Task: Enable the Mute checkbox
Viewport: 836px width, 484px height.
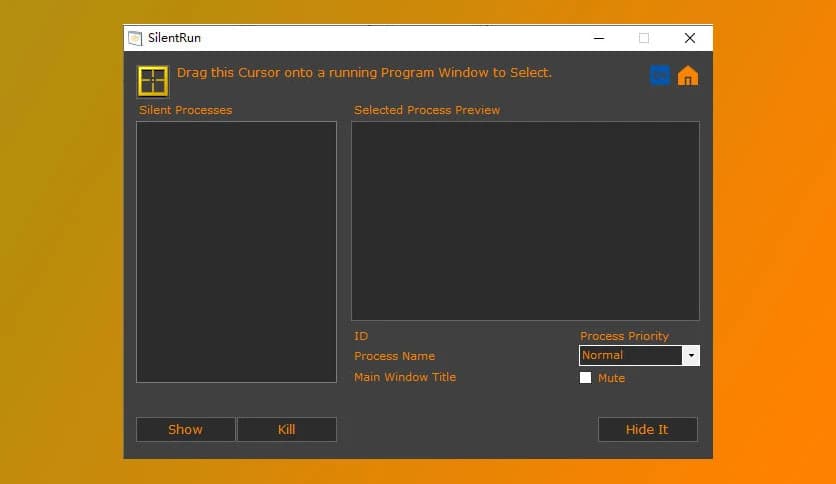Action: pyautogui.click(x=586, y=378)
